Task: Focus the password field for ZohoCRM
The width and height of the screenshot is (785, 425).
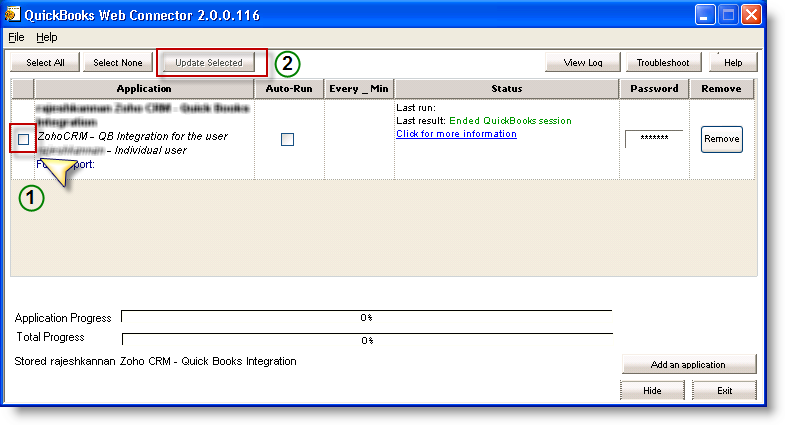Action: click(x=654, y=139)
